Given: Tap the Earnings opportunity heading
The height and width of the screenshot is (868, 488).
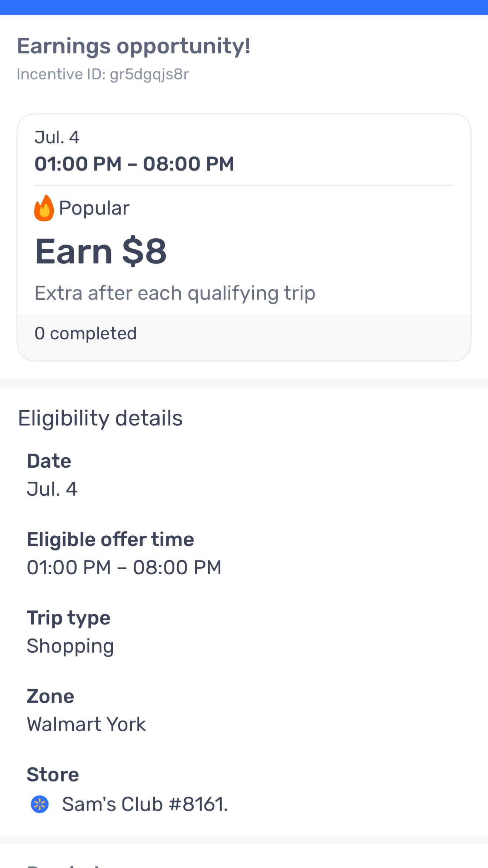Looking at the screenshot, I should [134, 46].
